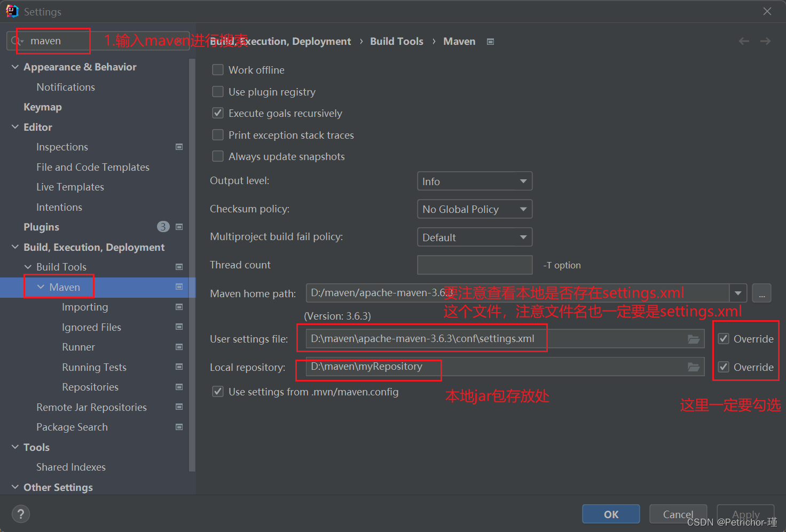Enable the Work offline checkbox
The width and height of the screenshot is (786, 532).
[x=218, y=70]
